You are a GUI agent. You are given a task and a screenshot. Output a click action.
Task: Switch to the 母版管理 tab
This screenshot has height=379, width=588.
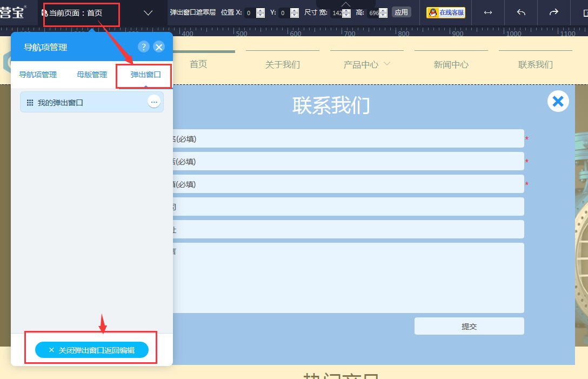pyautogui.click(x=92, y=75)
